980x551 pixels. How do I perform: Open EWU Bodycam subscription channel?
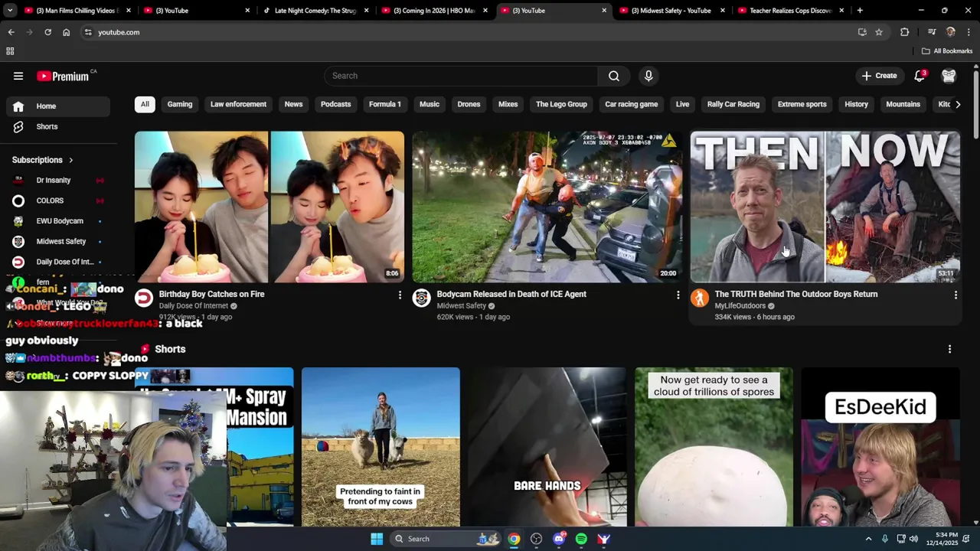tap(58, 221)
